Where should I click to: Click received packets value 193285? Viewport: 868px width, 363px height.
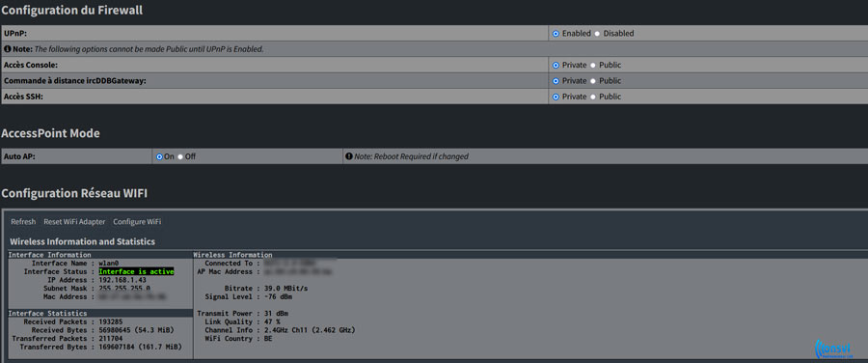point(111,322)
